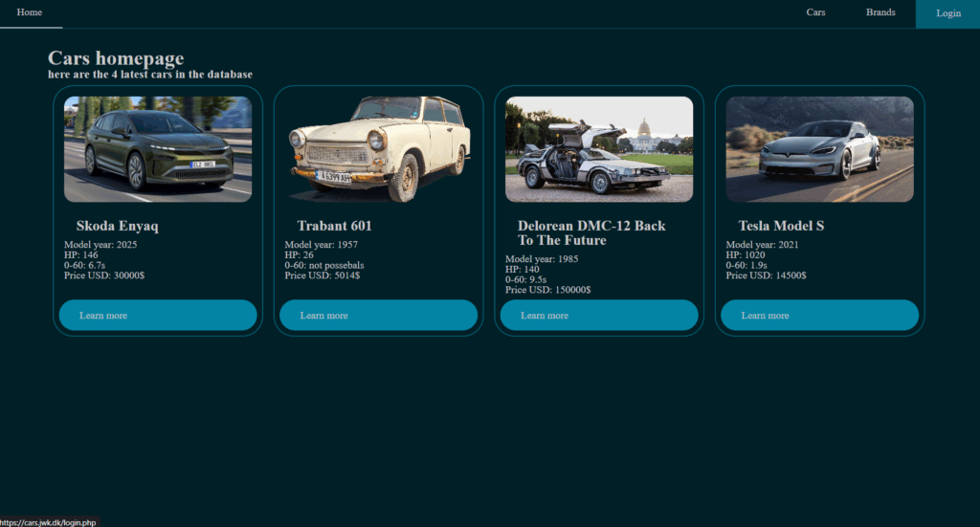Learn more about Trabant 601

pos(379,316)
